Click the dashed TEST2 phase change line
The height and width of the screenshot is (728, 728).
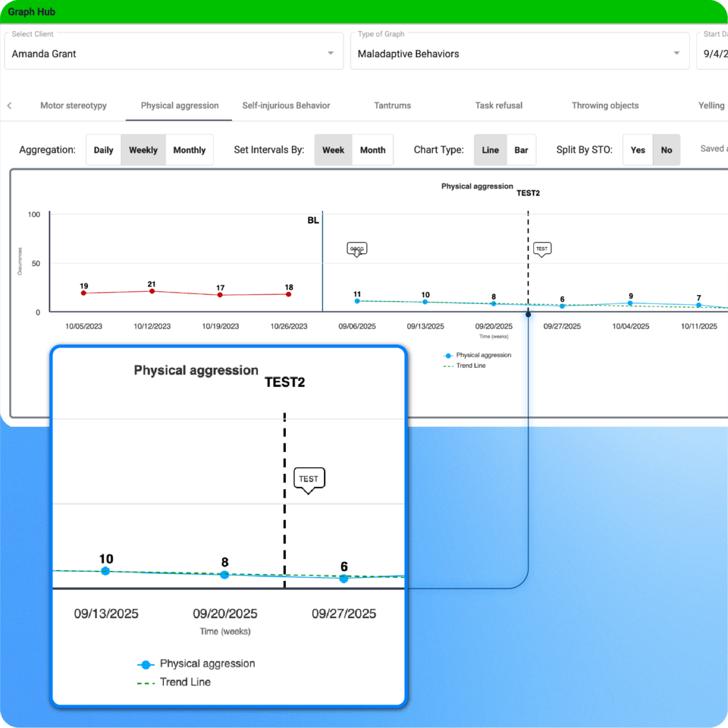click(527, 258)
